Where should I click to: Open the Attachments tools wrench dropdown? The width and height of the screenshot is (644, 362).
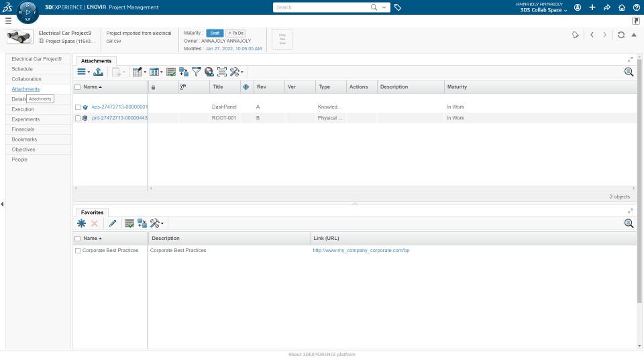[x=237, y=72]
